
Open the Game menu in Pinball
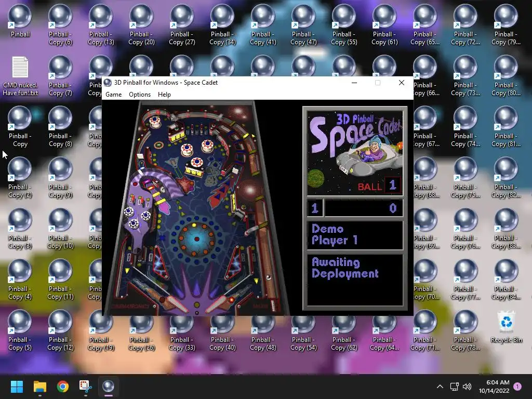pos(113,95)
